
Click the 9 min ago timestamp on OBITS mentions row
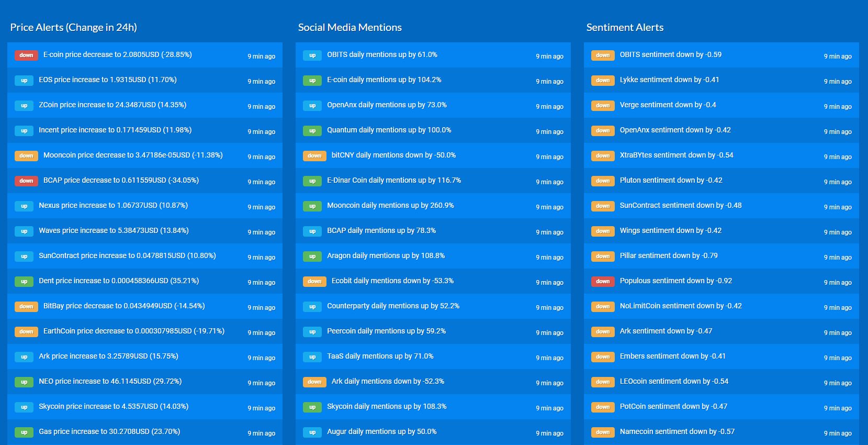550,57
